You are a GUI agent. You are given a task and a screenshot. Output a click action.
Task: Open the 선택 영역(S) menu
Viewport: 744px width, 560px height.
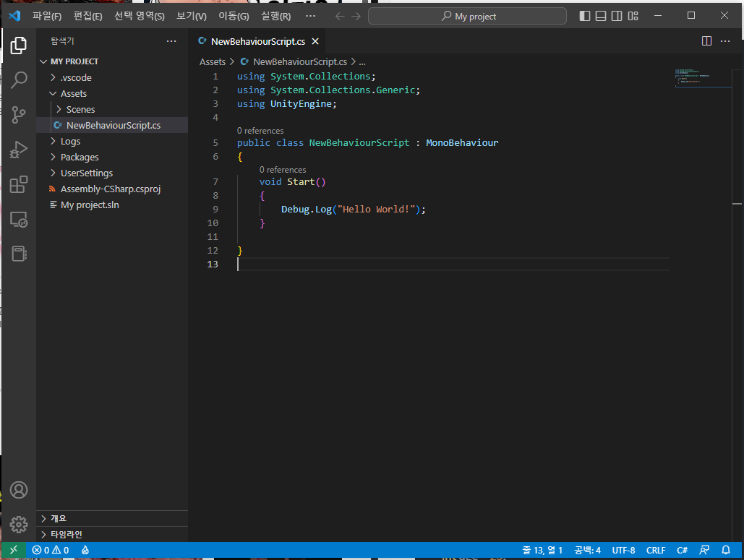click(x=140, y=16)
